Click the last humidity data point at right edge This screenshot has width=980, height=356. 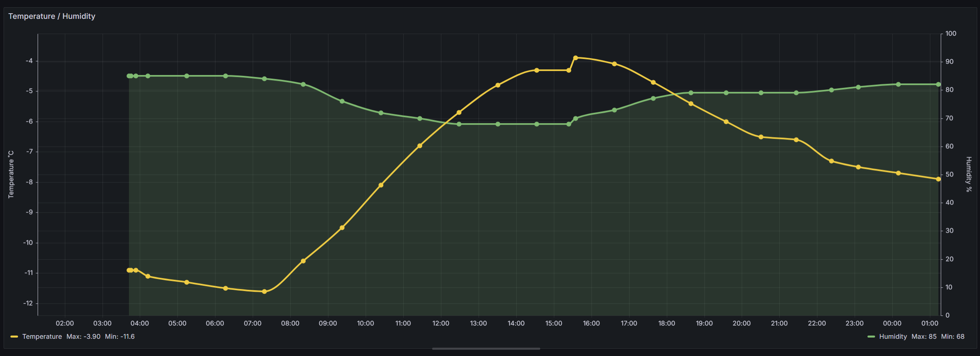pos(938,84)
